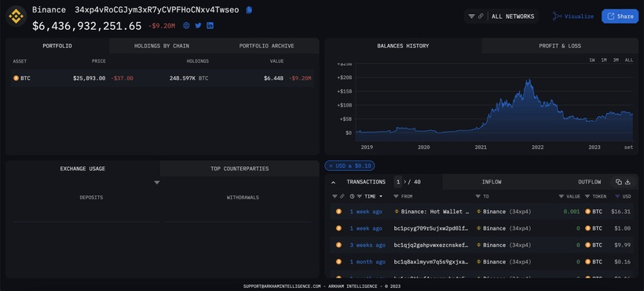Switch to the Portfolio tab
This screenshot has width=644, height=291.
tap(57, 46)
